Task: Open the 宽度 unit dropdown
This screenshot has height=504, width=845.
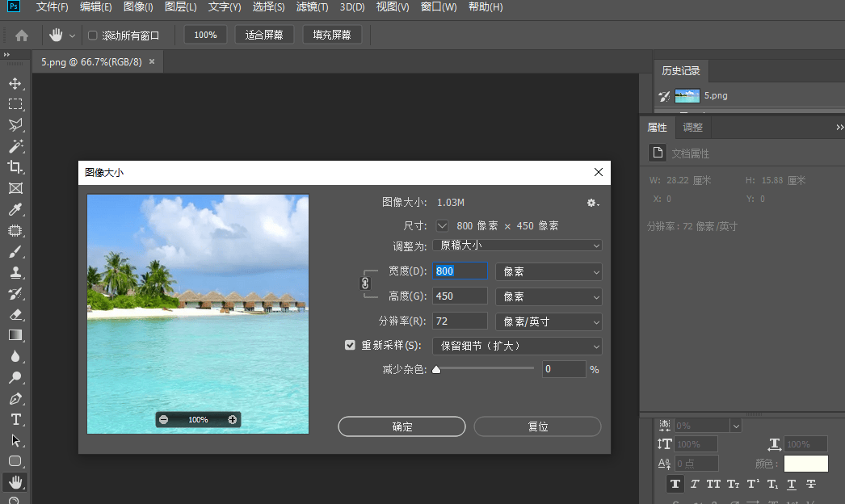Action: 549,272
